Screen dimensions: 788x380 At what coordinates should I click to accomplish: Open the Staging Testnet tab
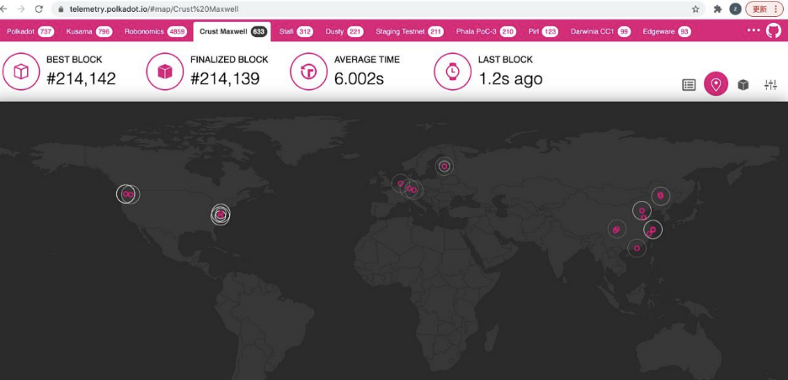pos(410,31)
